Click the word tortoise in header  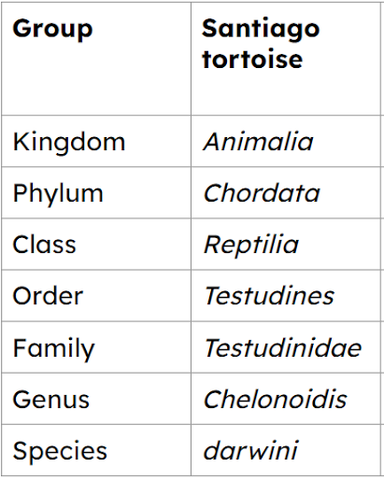pyautogui.click(x=252, y=59)
